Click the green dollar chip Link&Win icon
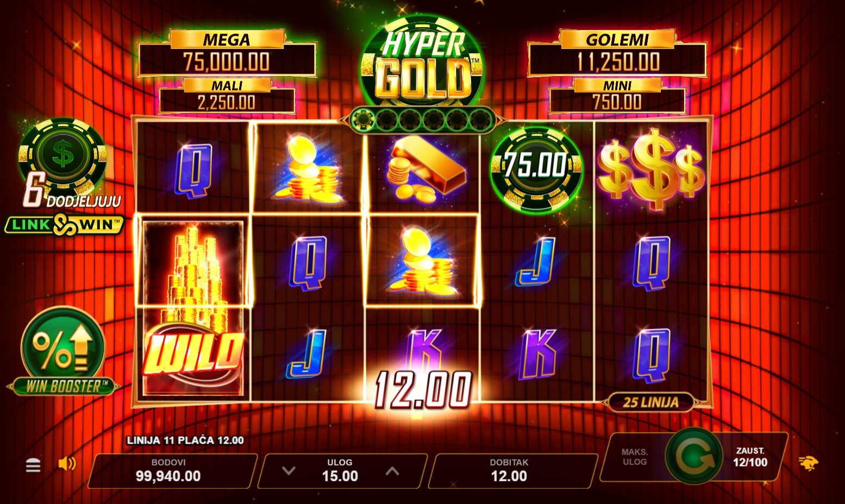The width and height of the screenshot is (845, 504). pyautogui.click(x=63, y=155)
